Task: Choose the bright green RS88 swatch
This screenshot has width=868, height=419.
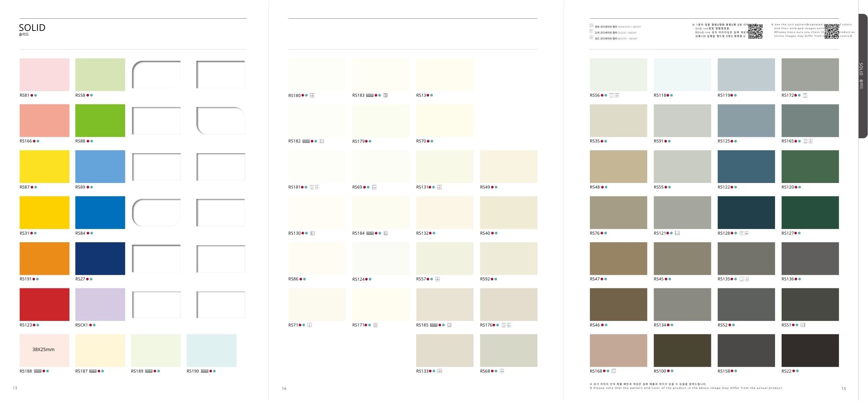Action: pyautogui.click(x=100, y=121)
